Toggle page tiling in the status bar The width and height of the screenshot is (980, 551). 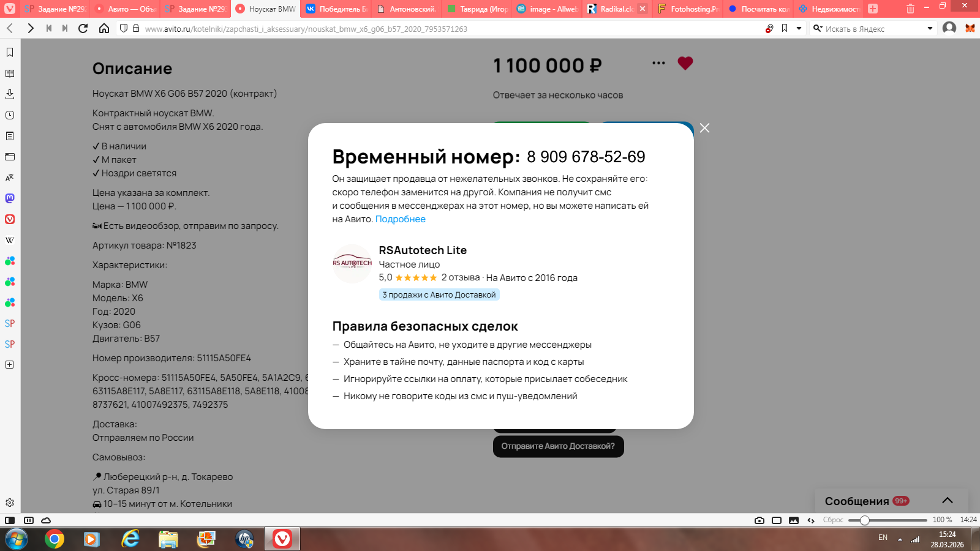pos(777,520)
